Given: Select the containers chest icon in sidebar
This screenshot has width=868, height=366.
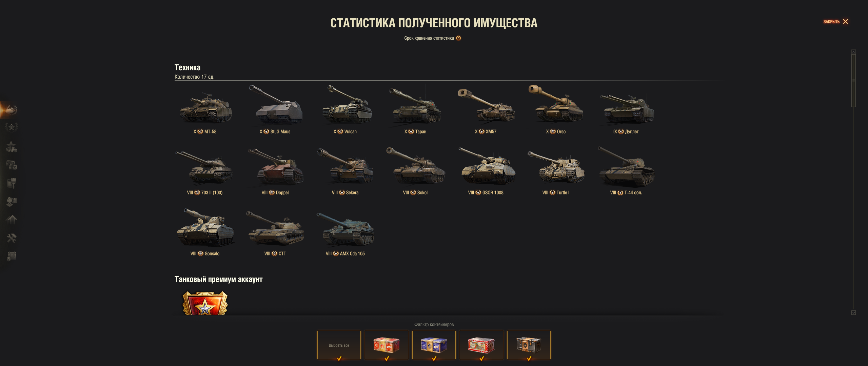Looking at the screenshot, I should pyautogui.click(x=12, y=165).
